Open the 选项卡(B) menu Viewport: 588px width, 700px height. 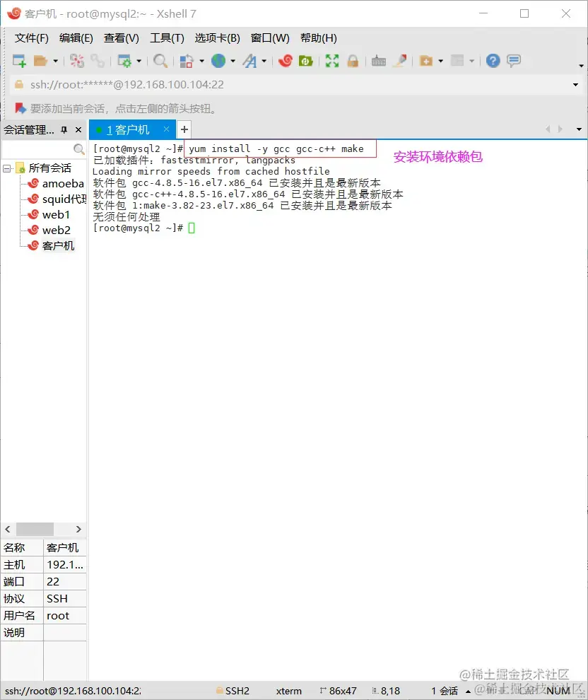coord(217,38)
